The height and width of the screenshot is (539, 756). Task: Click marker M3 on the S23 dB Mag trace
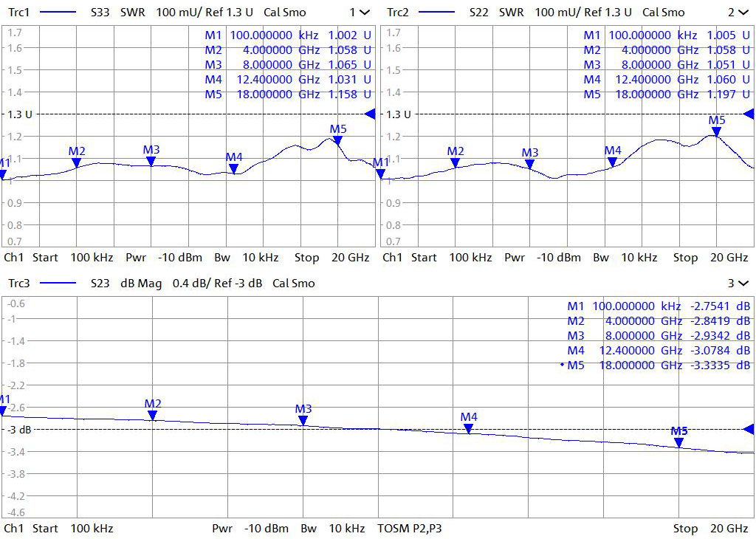303,420
